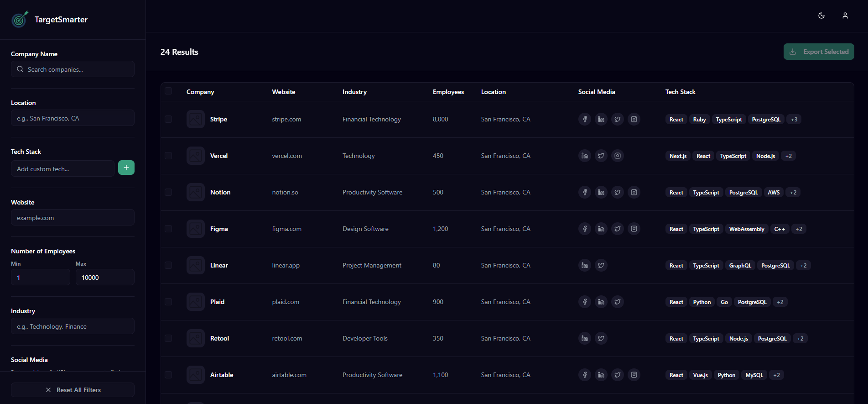
Task: Open Vercel's LinkedIn icon
Action: 585,156
